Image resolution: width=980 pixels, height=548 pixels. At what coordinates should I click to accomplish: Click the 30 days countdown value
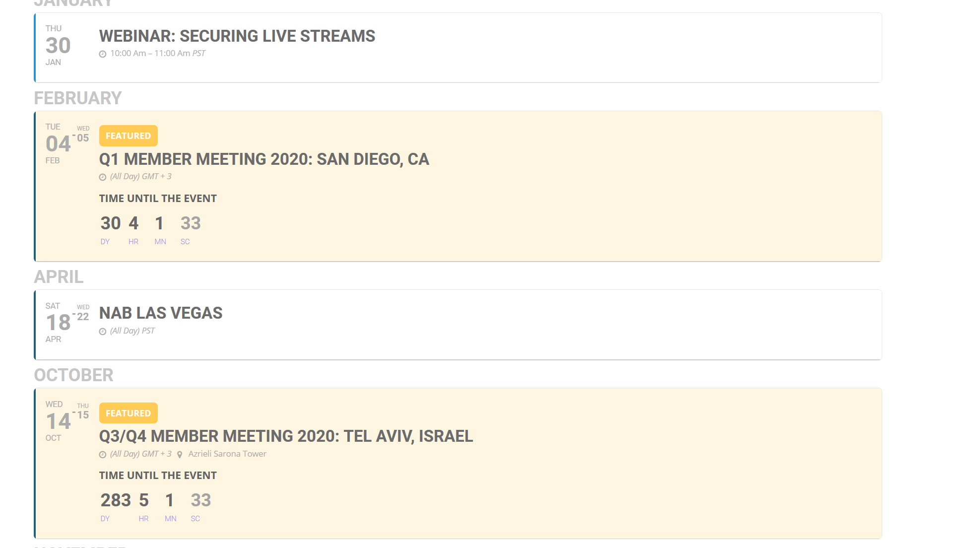tap(110, 223)
